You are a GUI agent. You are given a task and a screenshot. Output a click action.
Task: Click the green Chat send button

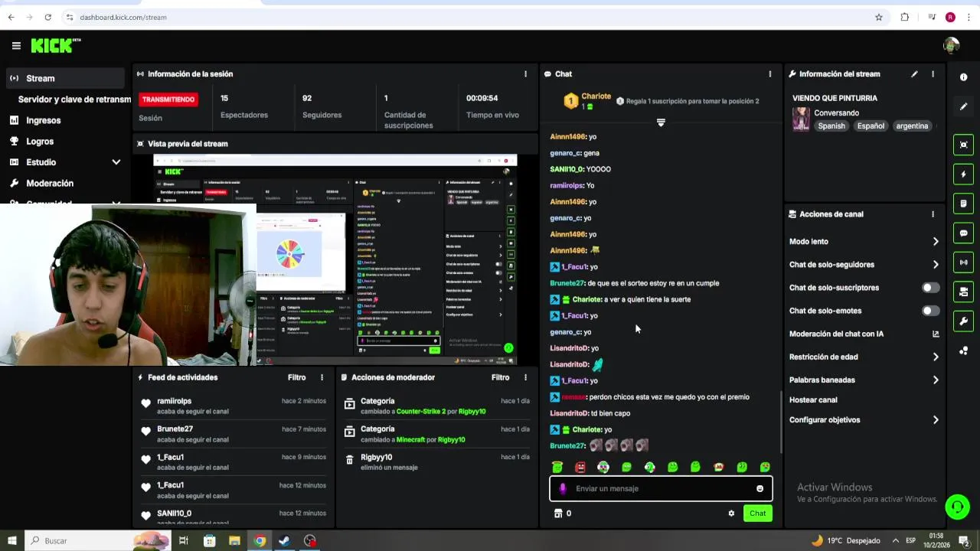pos(757,514)
